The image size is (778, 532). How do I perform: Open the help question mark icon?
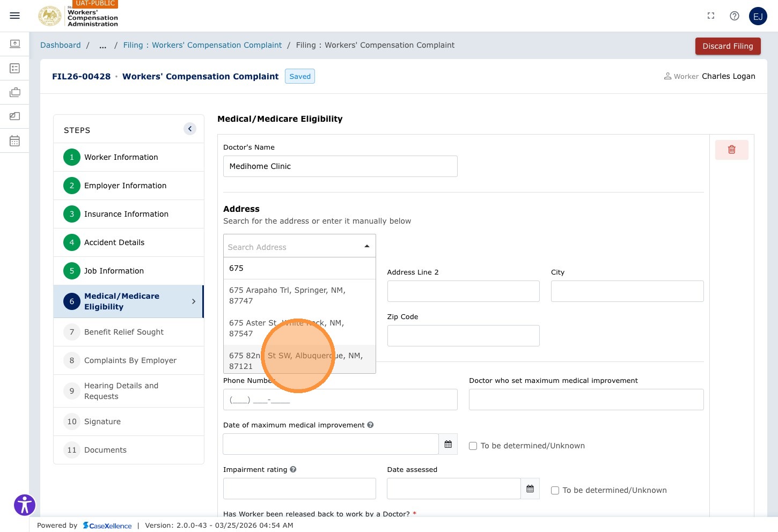tap(735, 16)
